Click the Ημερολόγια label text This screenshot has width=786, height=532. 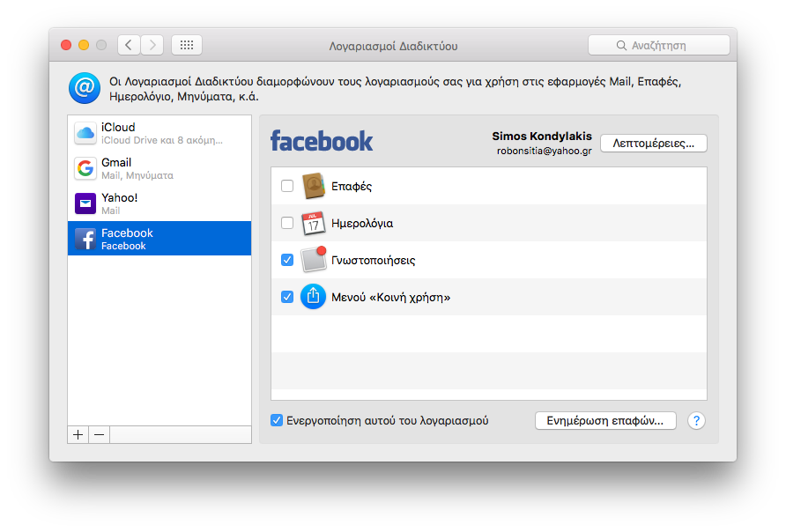(x=362, y=224)
